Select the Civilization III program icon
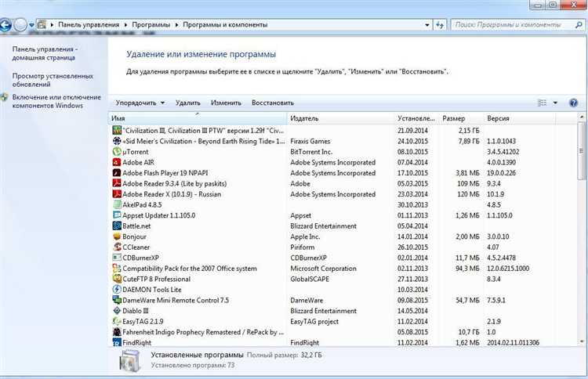The width and height of the screenshot is (588, 379). [x=117, y=130]
